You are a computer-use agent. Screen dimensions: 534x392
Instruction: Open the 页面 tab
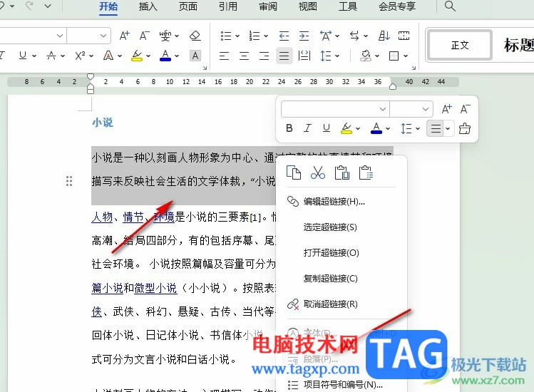click(188, 6)
